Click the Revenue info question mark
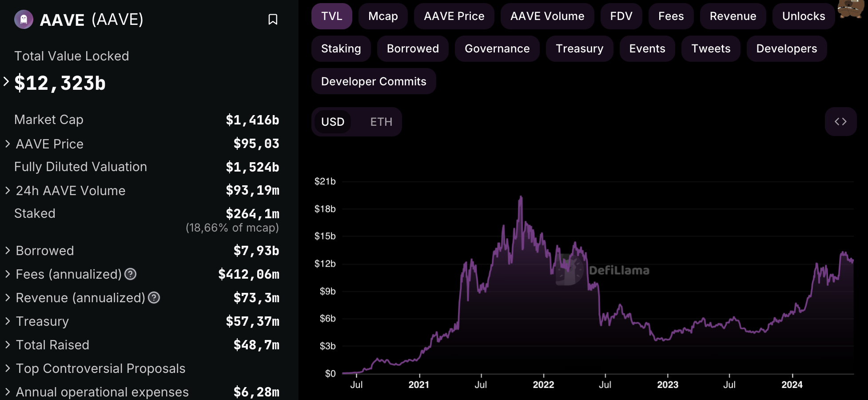This screenshot has width=868, height=400. [x=154, y=298]
